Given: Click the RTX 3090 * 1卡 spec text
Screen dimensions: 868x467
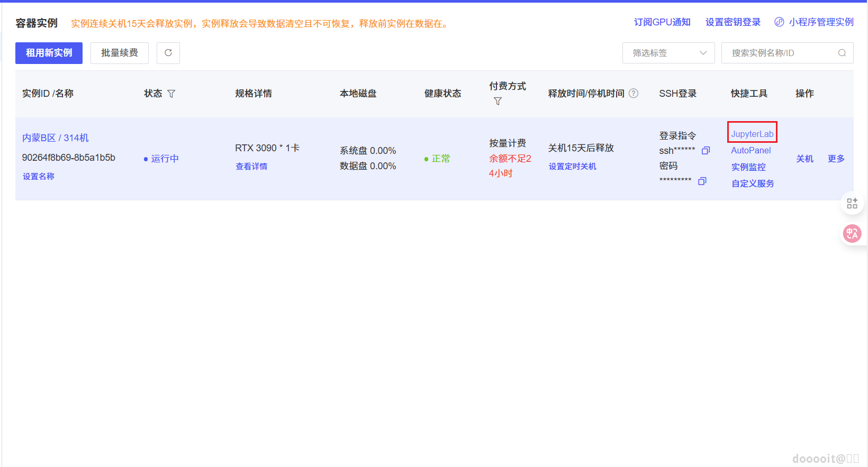Looking at the screenshot, I should [x=267, y=148].
